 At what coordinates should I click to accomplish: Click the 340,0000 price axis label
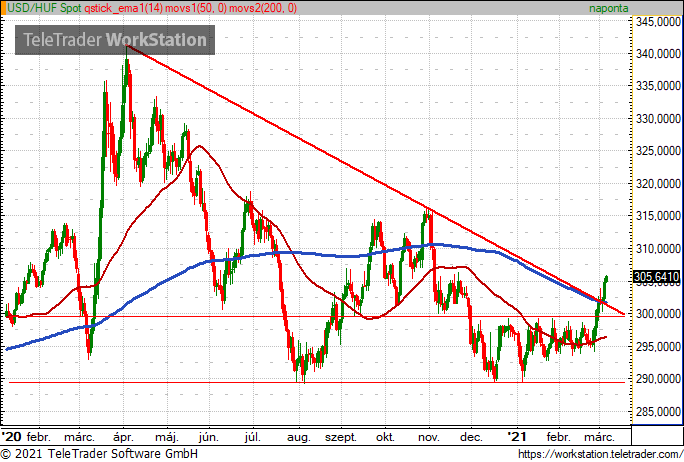(x=658, y=54)
